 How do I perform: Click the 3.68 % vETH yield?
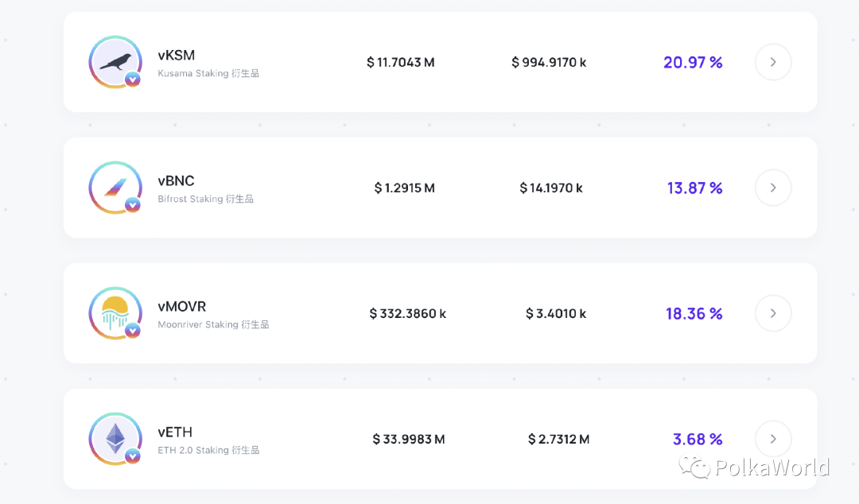pos(697,439)
